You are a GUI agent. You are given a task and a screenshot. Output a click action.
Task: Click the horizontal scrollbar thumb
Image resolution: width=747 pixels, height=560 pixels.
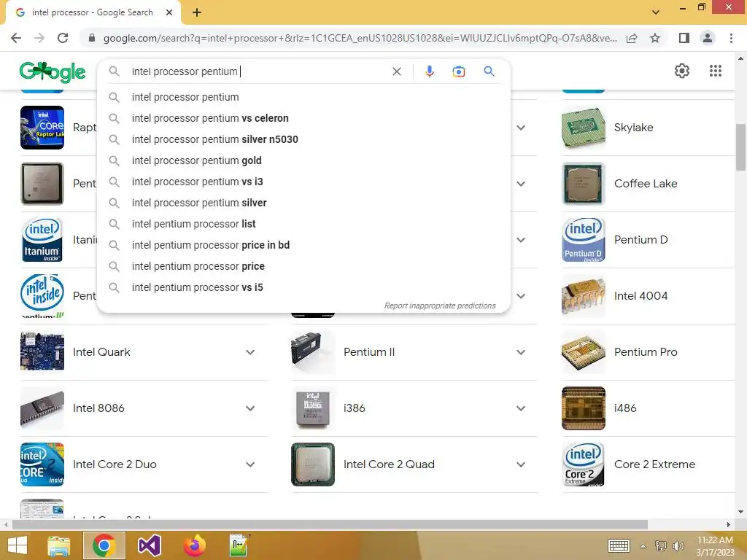330,525
